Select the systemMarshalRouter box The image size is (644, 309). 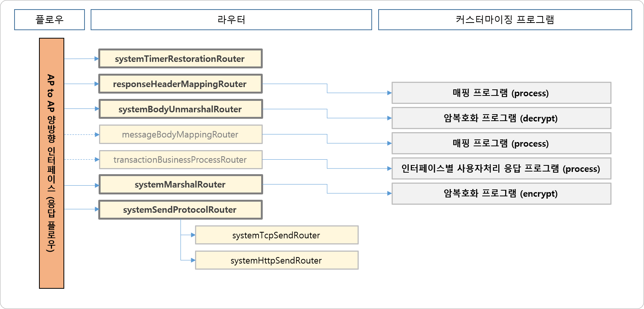click(x=181, y=184)
